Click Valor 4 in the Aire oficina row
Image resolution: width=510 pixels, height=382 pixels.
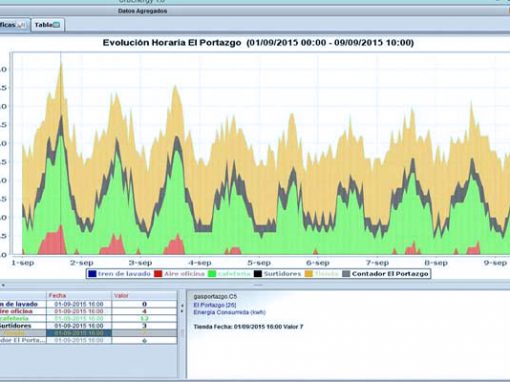[x=144, y=311]
